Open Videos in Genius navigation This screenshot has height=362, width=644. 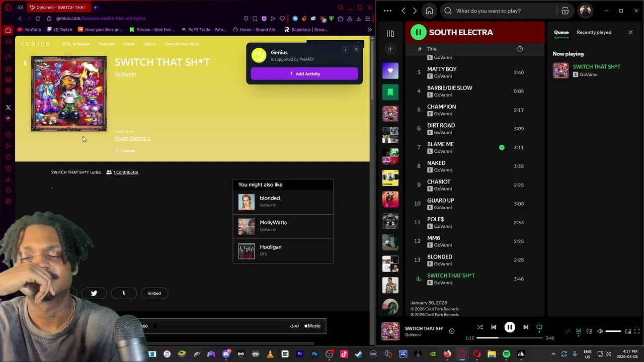tap(149, 44)
